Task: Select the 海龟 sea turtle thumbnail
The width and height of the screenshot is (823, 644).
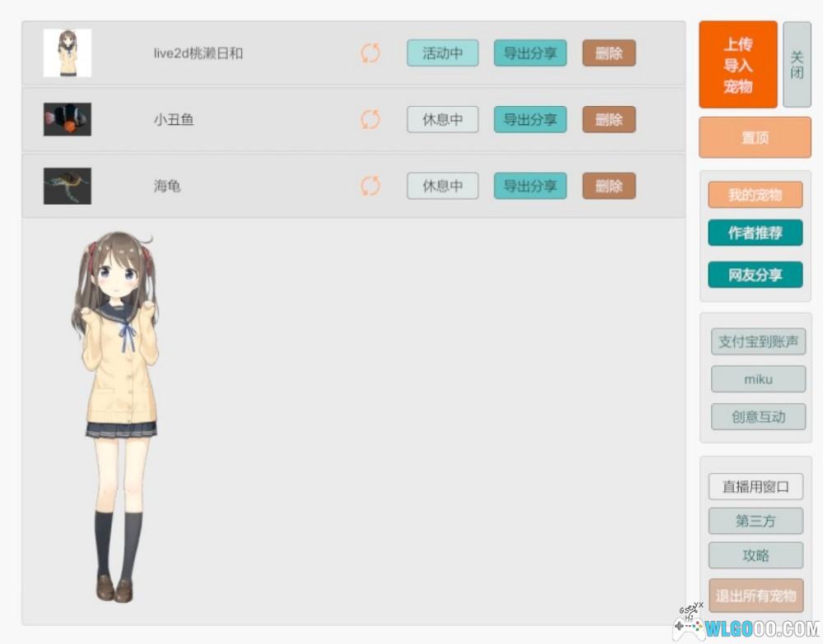Action: point(67,186)
